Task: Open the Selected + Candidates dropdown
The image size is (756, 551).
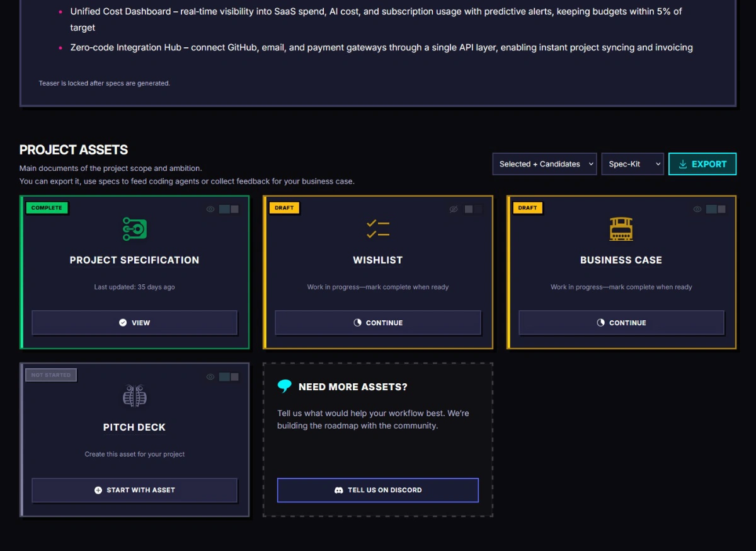Action: pos(544,164)
